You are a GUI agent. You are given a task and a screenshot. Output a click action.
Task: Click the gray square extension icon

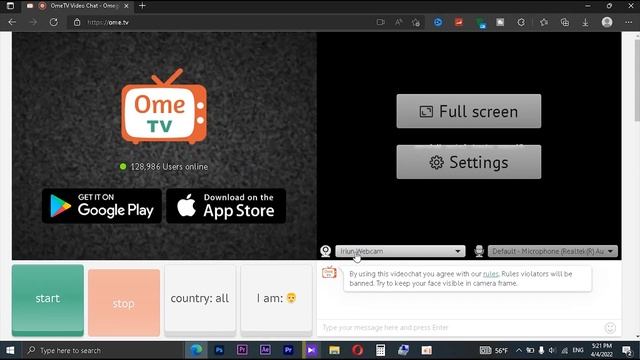[x=500, y=22]
